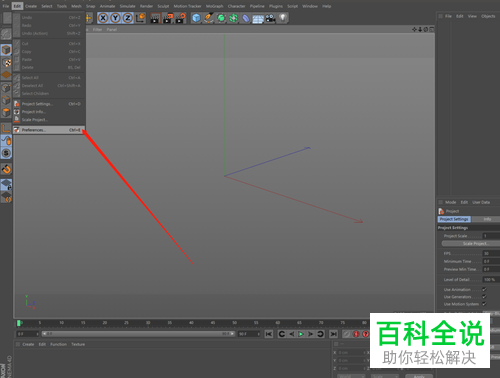The image size is (500, 378).
Task: Click the Project Scale value field
Action: click(491, 236)
